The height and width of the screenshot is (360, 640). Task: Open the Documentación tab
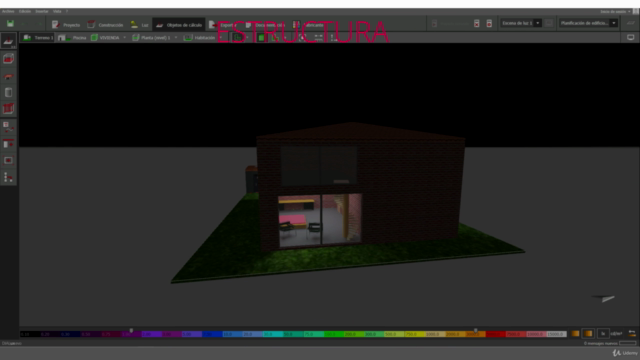tap(265, 25)
